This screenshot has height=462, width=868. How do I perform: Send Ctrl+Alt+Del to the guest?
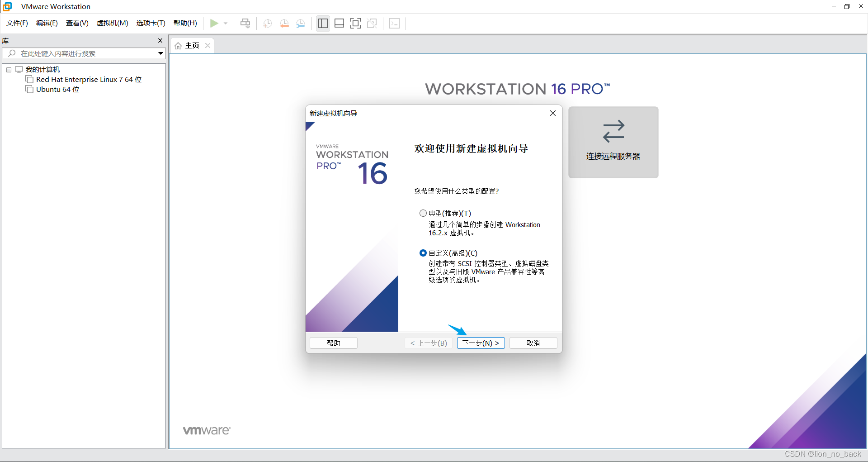coord(245,23)
